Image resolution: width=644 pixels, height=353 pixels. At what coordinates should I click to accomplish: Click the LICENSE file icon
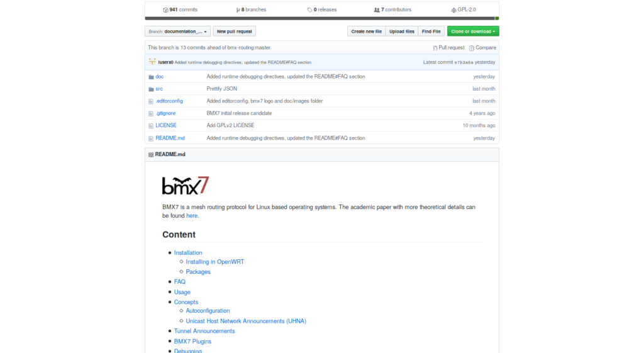[151, 126]
